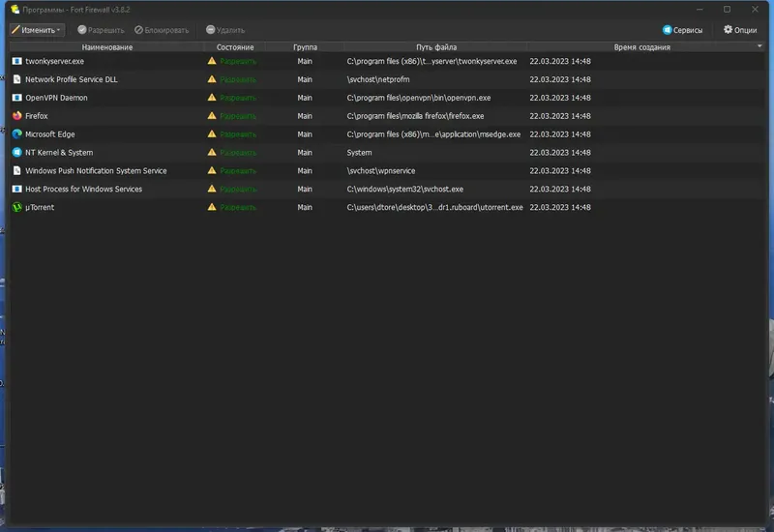This screenshot has width=774, height=532.
Task: Select the Firefox icon in the list
Action: (17, 116)
